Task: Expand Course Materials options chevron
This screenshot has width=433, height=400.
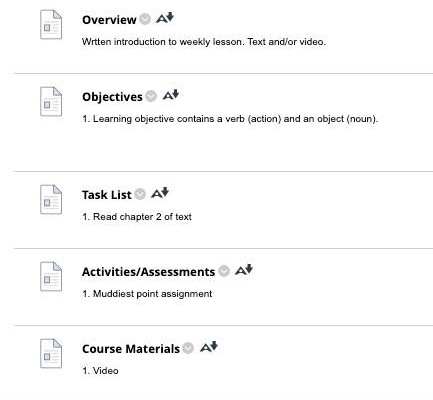Action: coord(188,348)
